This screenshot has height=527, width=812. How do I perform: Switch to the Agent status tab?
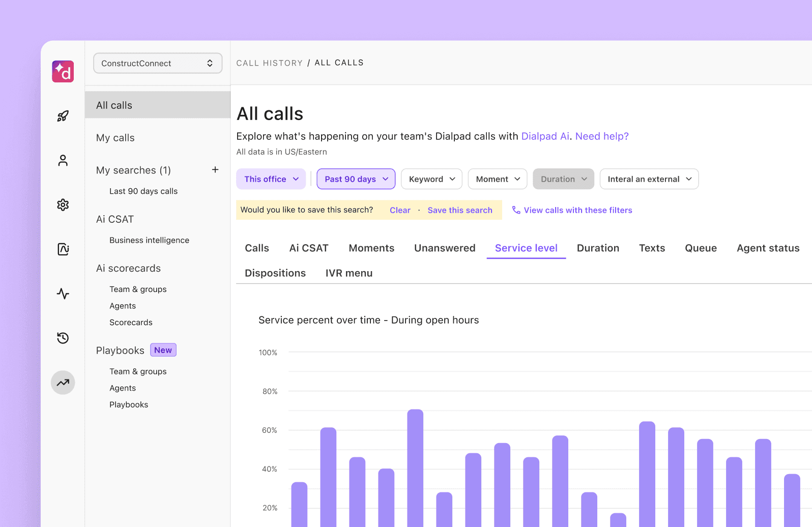[x=768, y=248]
